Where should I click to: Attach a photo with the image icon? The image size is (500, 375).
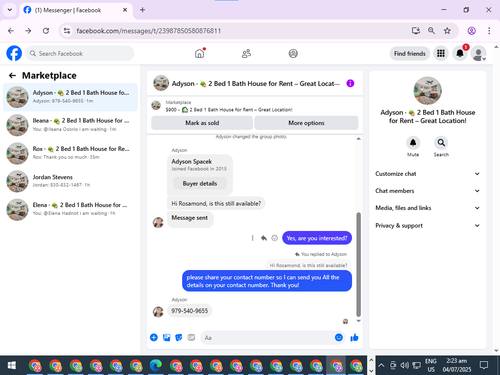(x=166, y=337)
